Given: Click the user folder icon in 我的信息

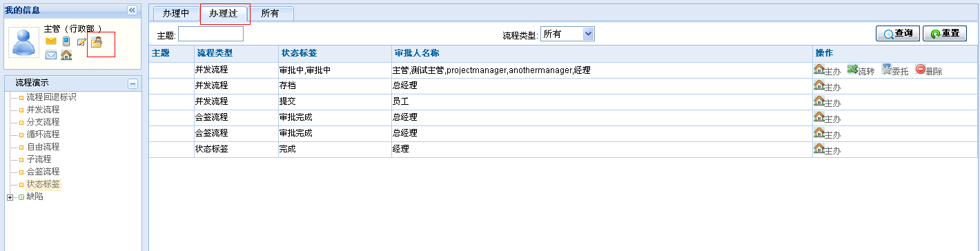Looking at the screenshot, I should 97,41.
